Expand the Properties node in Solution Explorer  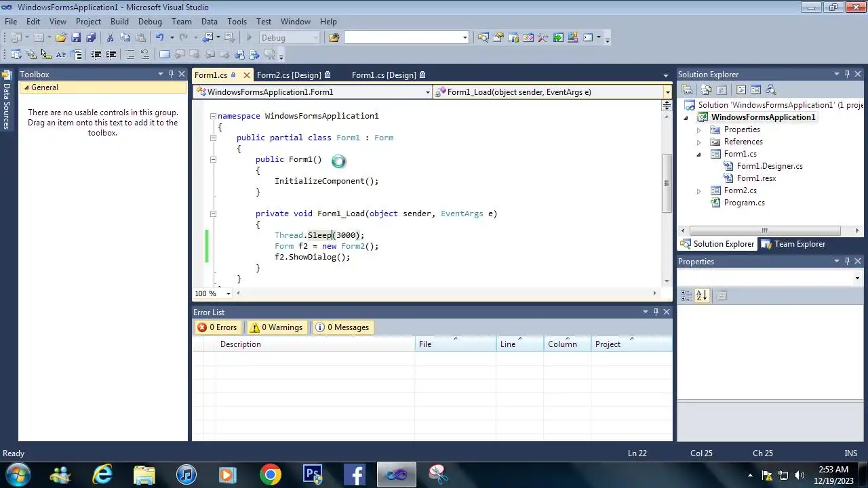698,129
